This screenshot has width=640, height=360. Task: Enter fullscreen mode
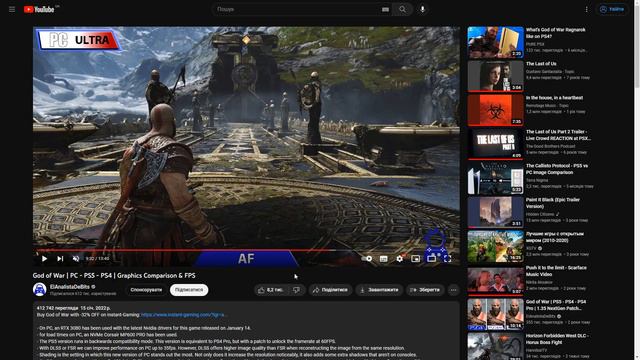coord(447,258)
